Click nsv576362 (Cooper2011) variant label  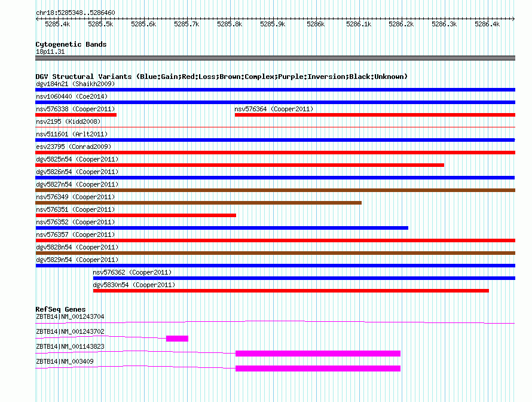point(132,272)
